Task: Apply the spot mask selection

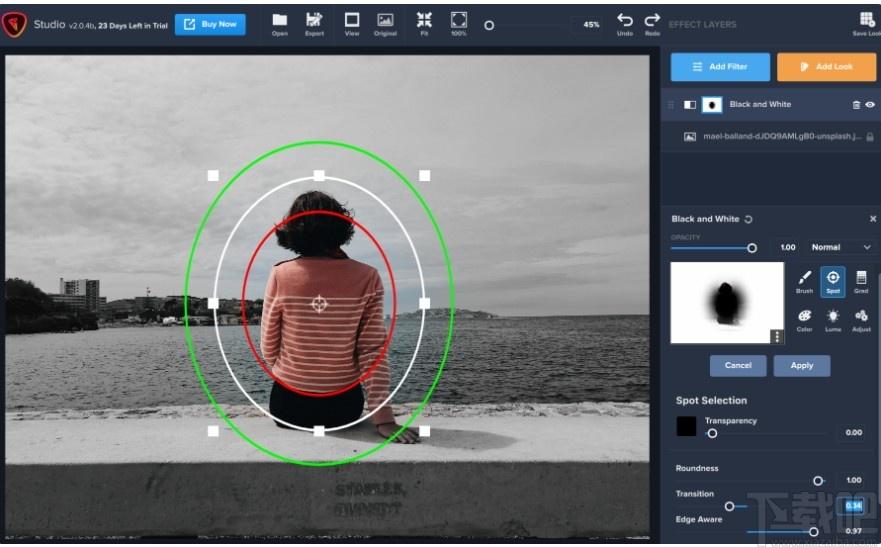Action: (801, 365)
